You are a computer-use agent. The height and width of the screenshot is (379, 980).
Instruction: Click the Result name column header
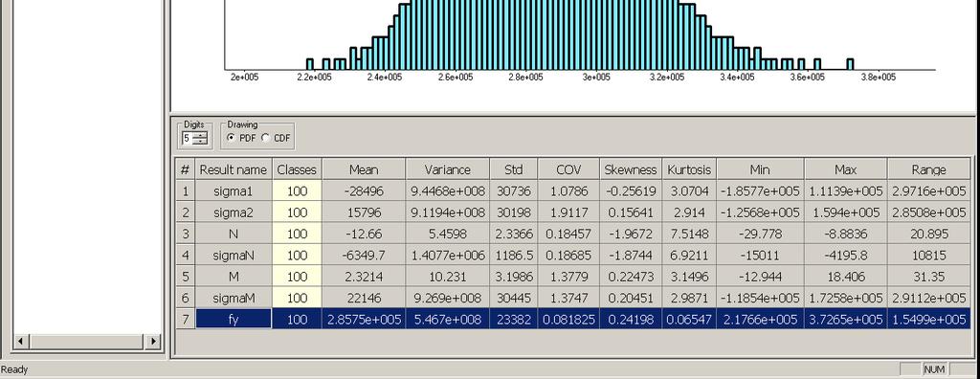point(234,169)
